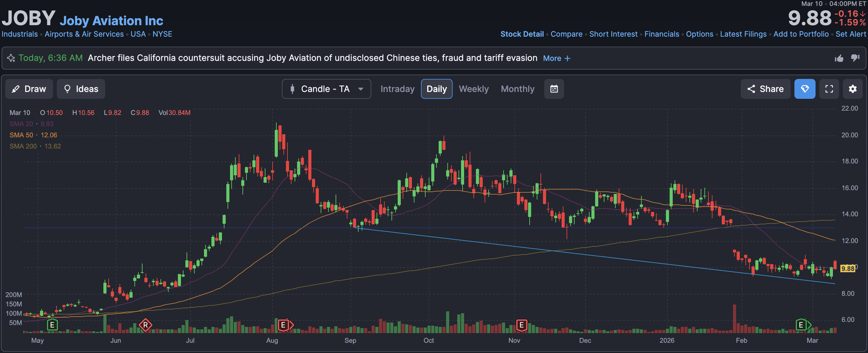Click the SMA 50 orange indicator label
The image size is (868, 353).
point(21,135)
